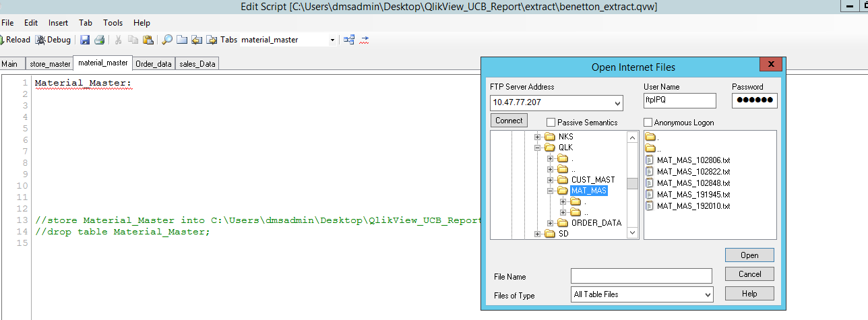
Task: Click the Connect button
Action: (x=509, y=121)
